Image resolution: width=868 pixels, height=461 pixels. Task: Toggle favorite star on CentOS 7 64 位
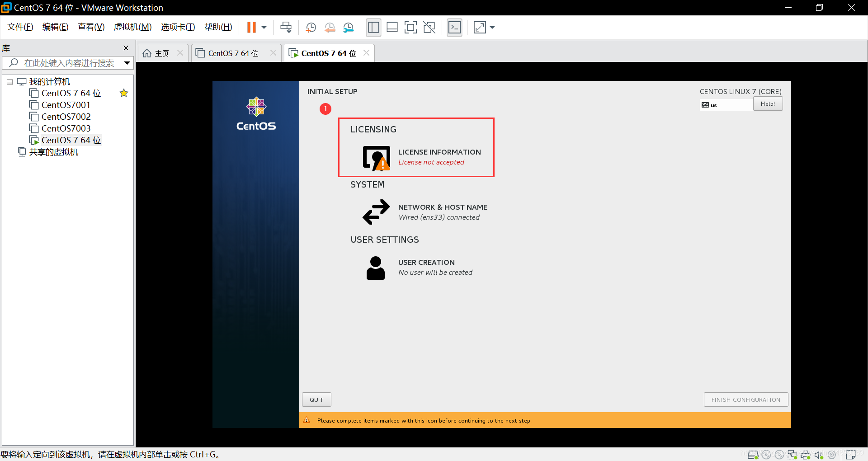tap(124, 93)
